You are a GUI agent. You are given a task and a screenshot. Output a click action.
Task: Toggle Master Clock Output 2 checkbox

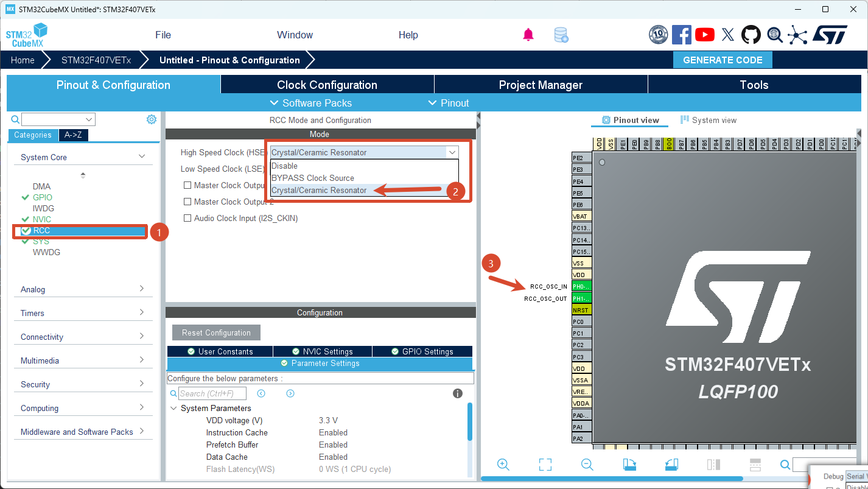pos(187,202)
